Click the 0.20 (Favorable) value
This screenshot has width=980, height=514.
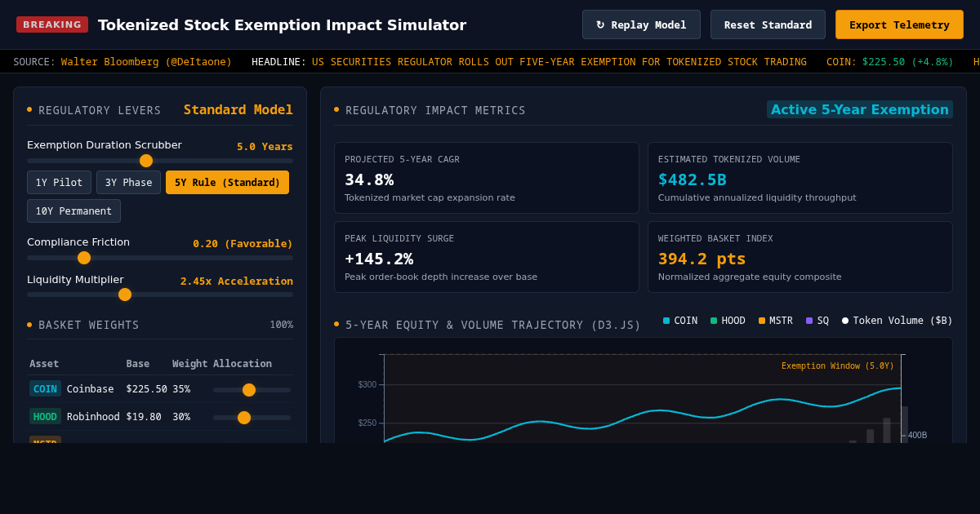(243, 243)
